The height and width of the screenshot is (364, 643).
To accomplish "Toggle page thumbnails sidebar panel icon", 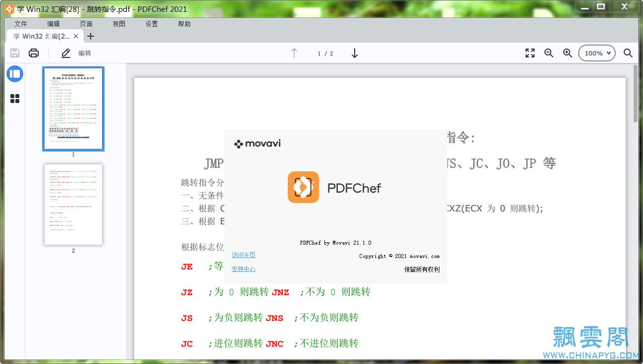I will click(15, 74).
